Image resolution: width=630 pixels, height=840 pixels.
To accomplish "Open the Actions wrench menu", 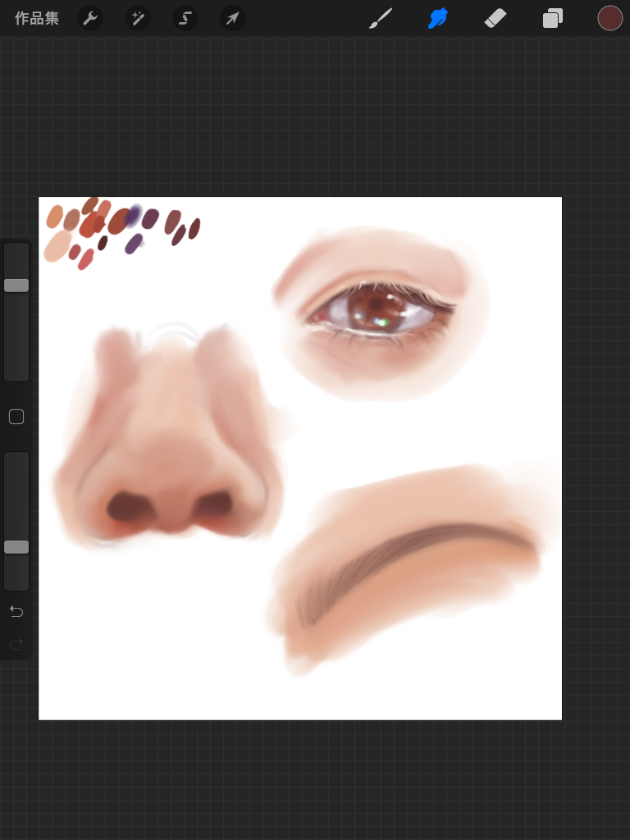I will click(90, 18).
